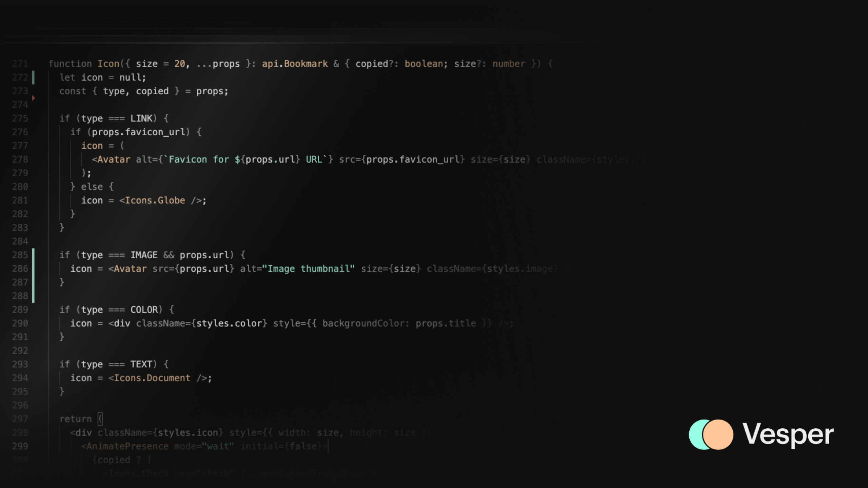The height and width of the screenshot is (488, 868).
Task: Click mode="wait" attribute
Action: pos(204,446)
